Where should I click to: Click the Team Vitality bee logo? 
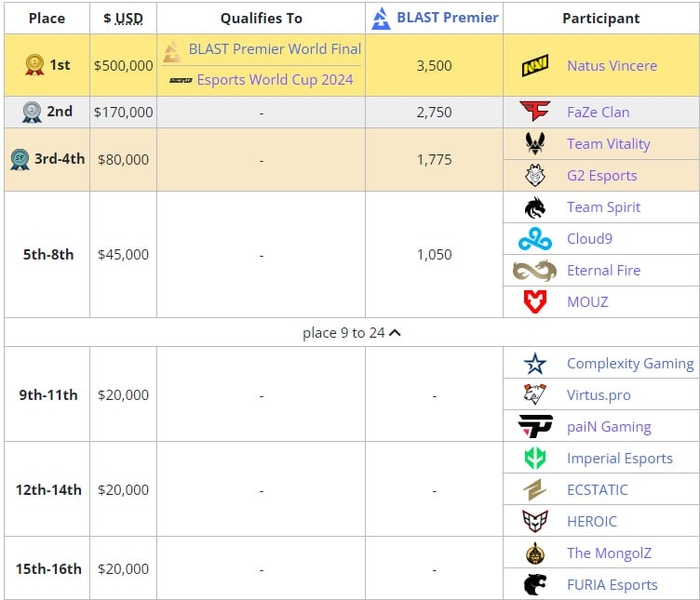click(535, 144)
